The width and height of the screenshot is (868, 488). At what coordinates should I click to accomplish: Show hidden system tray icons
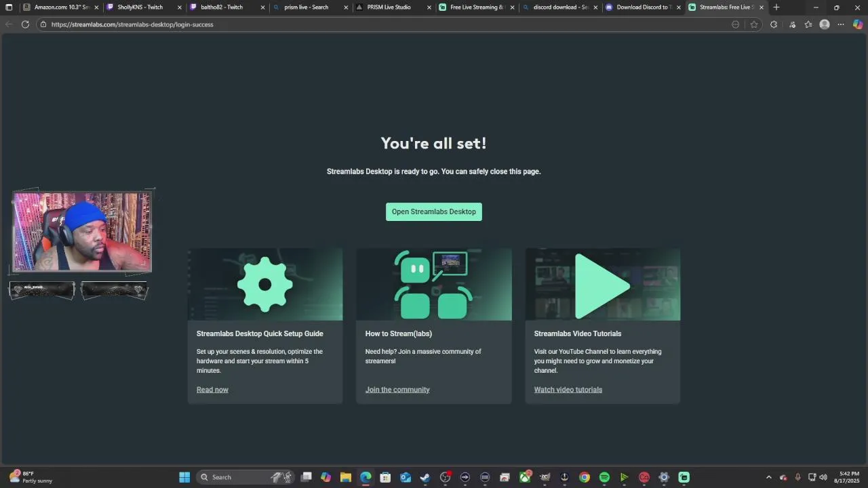click(x=768, y=477)
